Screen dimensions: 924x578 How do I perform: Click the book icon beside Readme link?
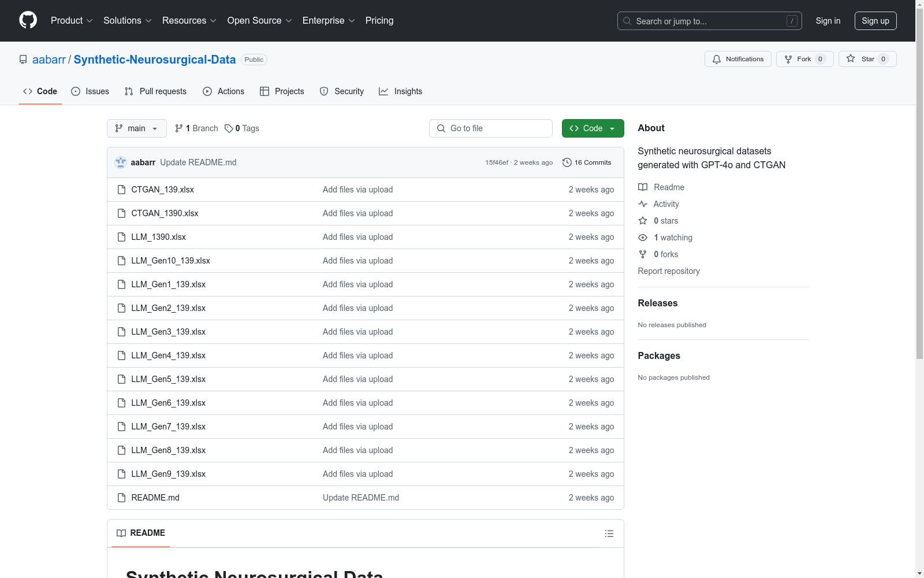click(x=643, y=187)
